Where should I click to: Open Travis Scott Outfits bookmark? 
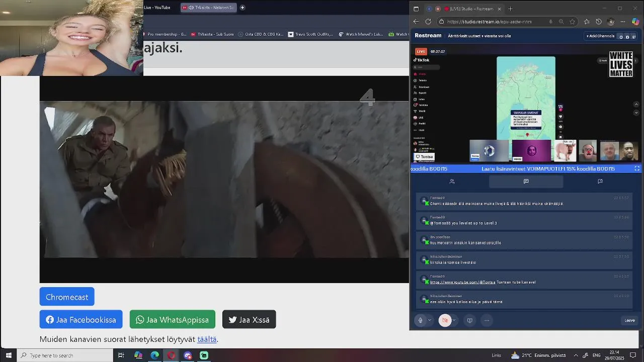(310, 34)
